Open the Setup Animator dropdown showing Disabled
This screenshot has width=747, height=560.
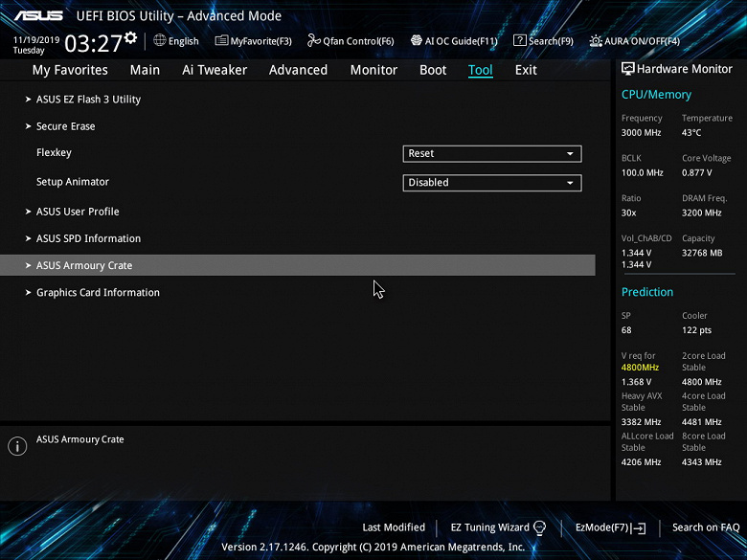point(492,183)
